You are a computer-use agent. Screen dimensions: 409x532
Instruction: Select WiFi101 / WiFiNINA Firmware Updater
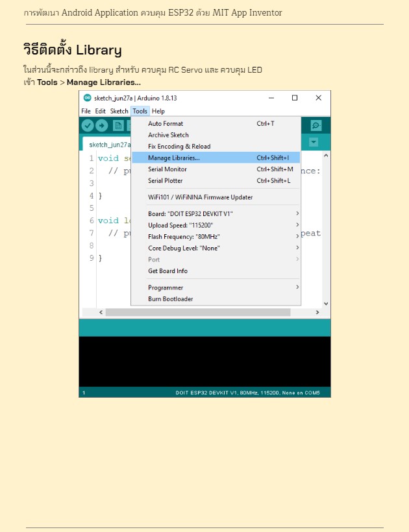click(216, 197)
